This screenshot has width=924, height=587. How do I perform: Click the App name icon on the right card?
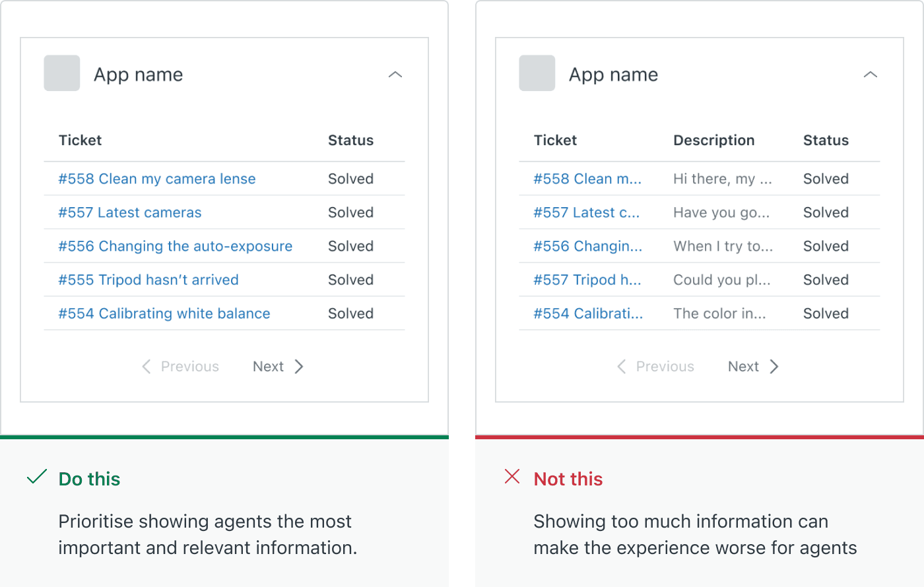[x=537, y=73]
